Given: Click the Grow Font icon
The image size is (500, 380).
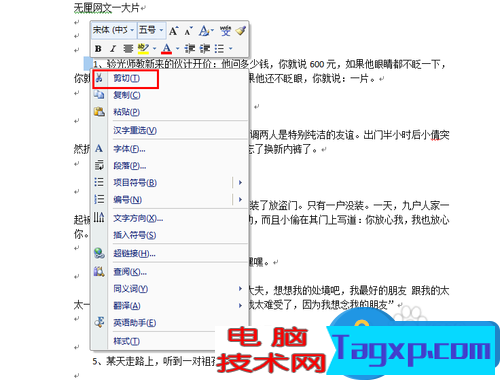Looking at the screenshot, I should [173, 31].
